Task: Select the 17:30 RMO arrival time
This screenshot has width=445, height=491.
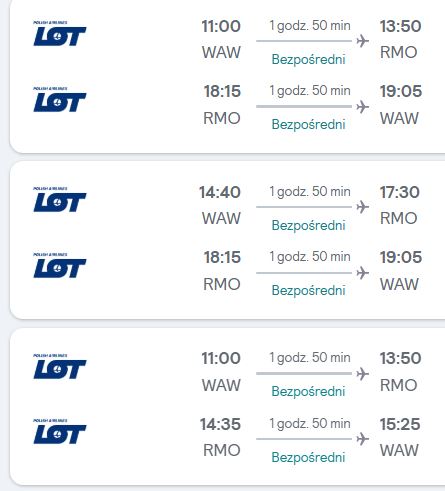Action: (400, 192)
